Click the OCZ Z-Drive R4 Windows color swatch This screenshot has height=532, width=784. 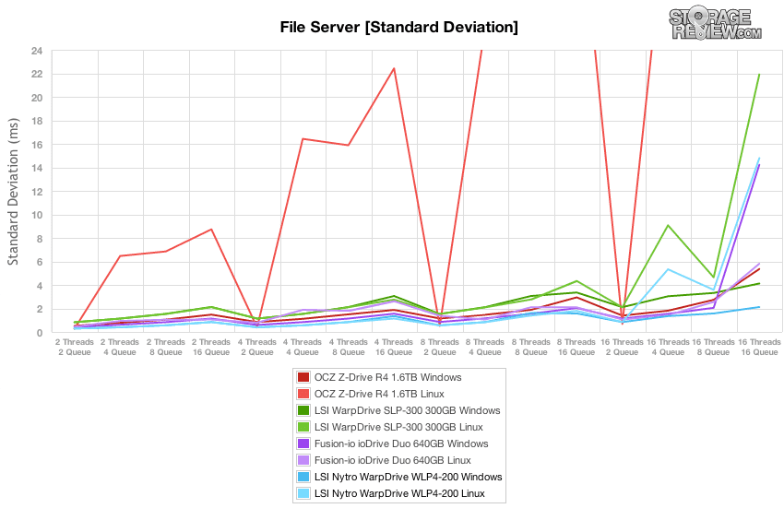click(303, 377)
